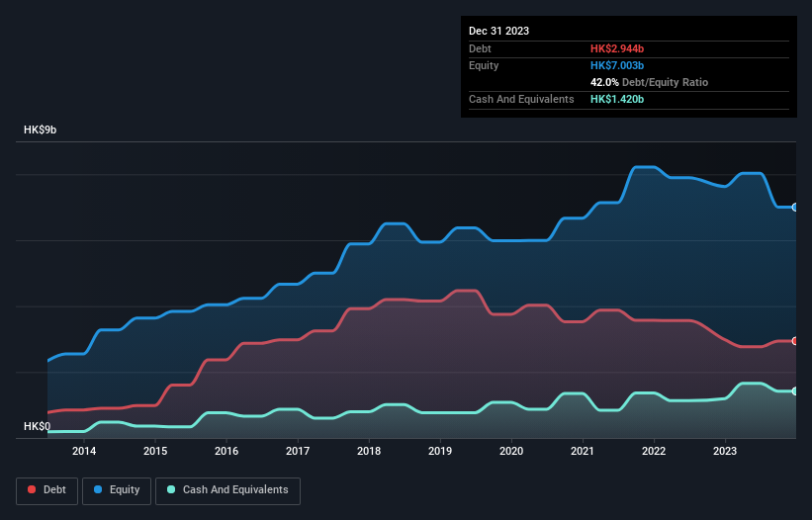Click the Dec 31 2023 tooltip date
This screenshot has width=812, height=520.
498,31
